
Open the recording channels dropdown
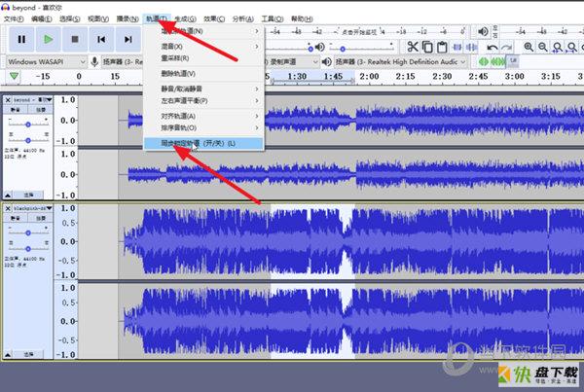pos(291,62)
